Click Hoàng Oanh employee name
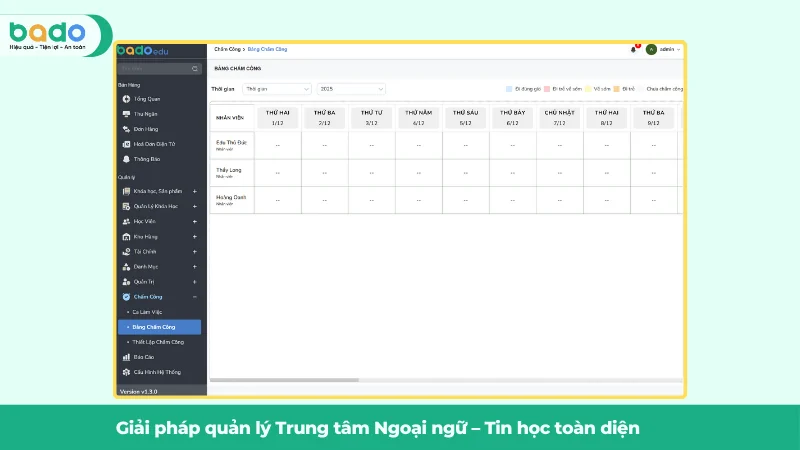This screenshot has height=450, width=800. coord(231,197)
